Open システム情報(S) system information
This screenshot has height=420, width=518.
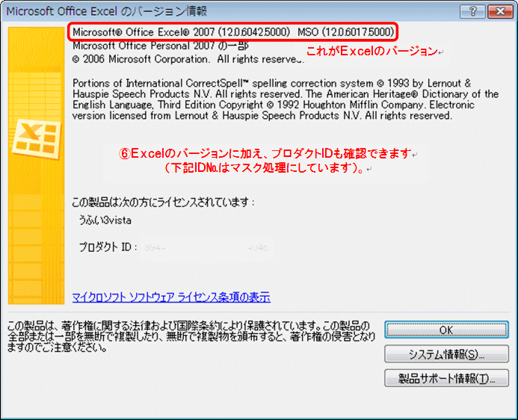tap(446, 354)
